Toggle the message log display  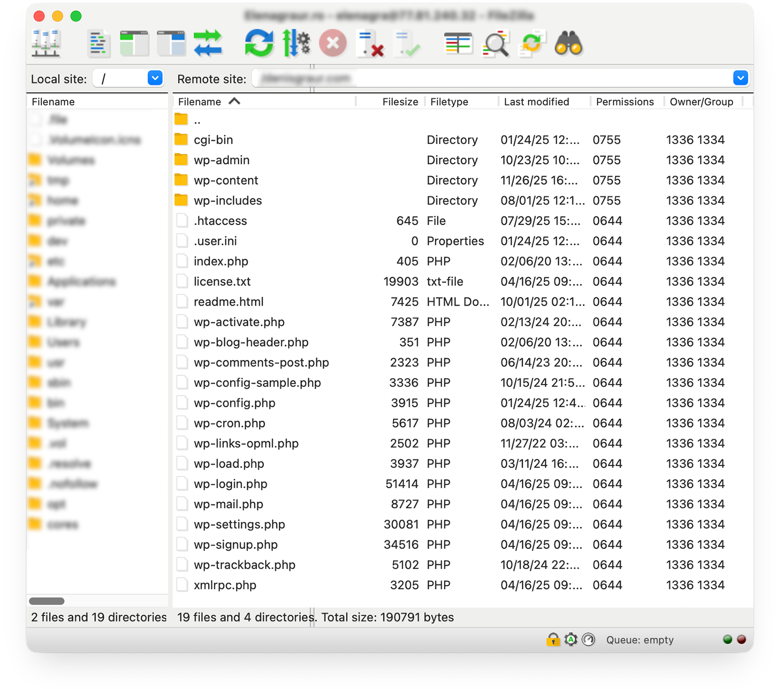pyautogui.click(x=99, y=43)
